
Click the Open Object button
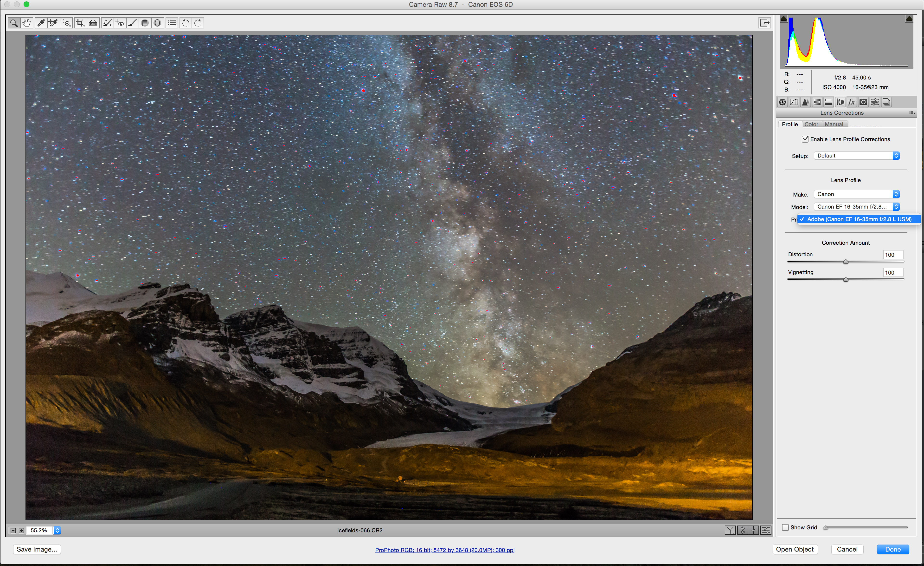tap(795, 549)
